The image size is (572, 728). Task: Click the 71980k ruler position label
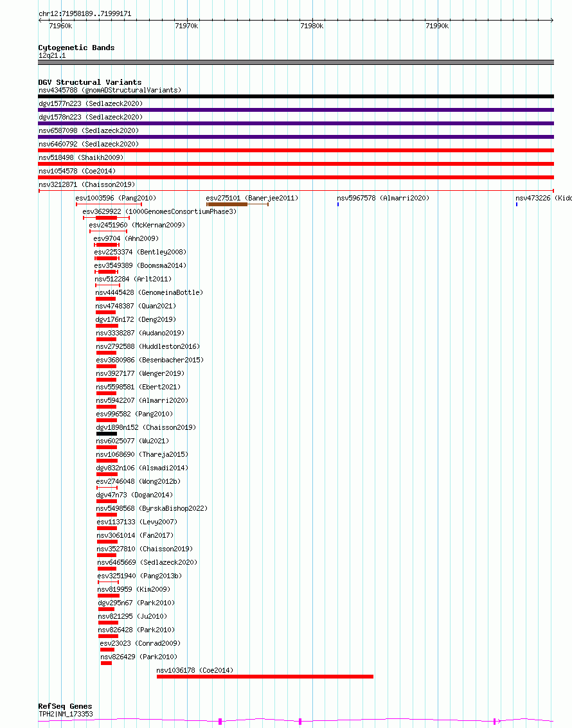312,26
